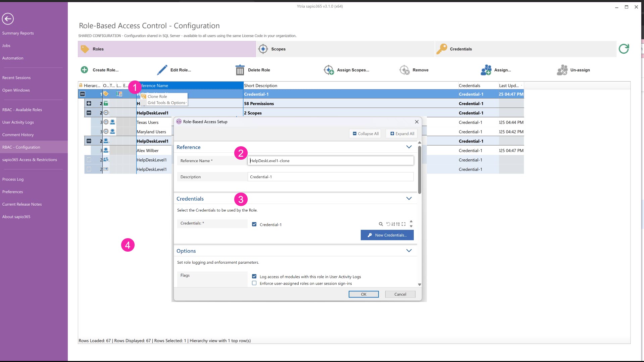This screenshot has width=644, height=362.
Task: Expand the 58 Permissions hierarchy row
Action: point(89,103)
